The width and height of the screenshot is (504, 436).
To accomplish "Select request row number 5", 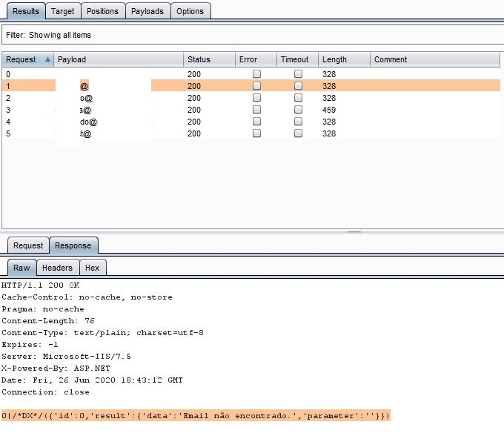I will click(251, 133).
